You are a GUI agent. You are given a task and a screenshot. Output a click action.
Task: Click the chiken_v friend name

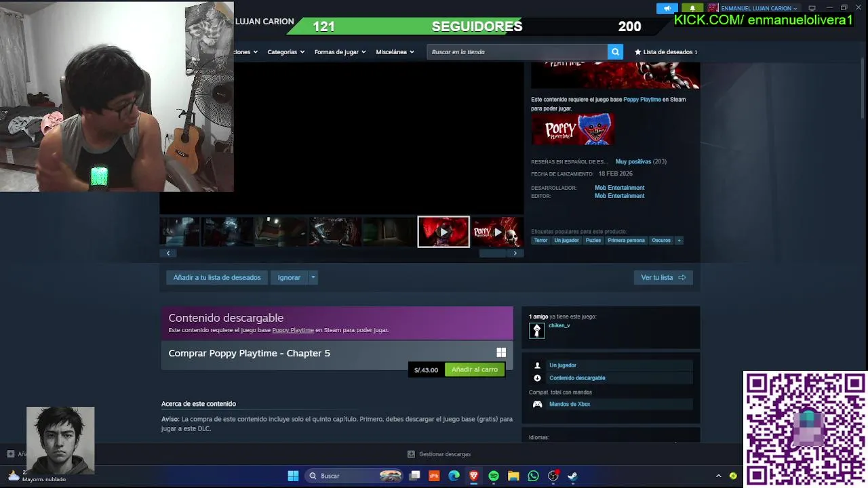pyautogui.click(x=559, y=325)
